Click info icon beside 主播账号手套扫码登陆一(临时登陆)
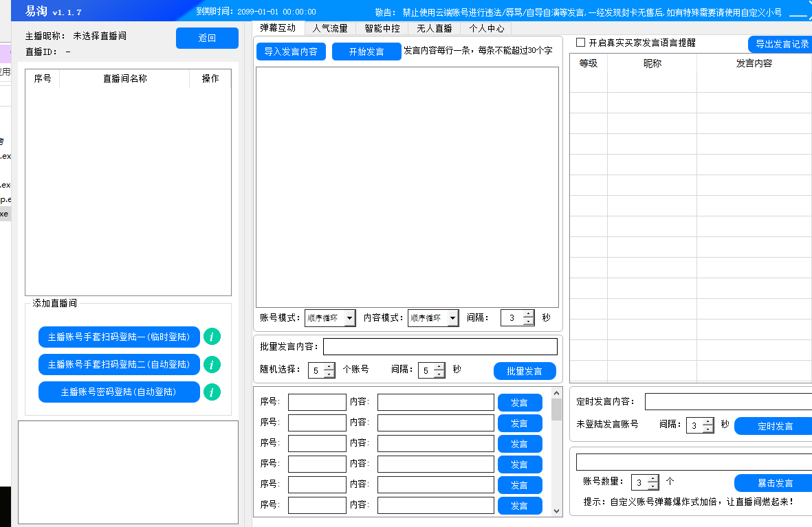The height and width of the screenshot is (527, 812). point(212,337)
